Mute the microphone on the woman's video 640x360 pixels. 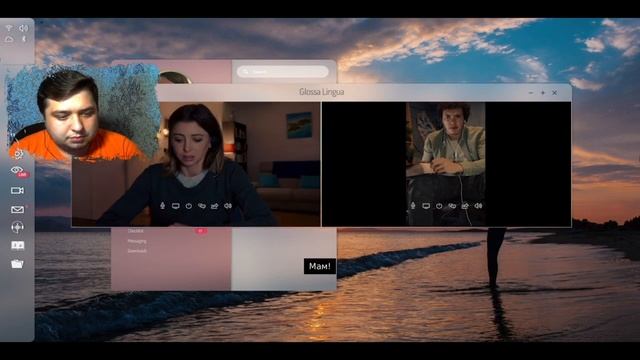(162, 206)
